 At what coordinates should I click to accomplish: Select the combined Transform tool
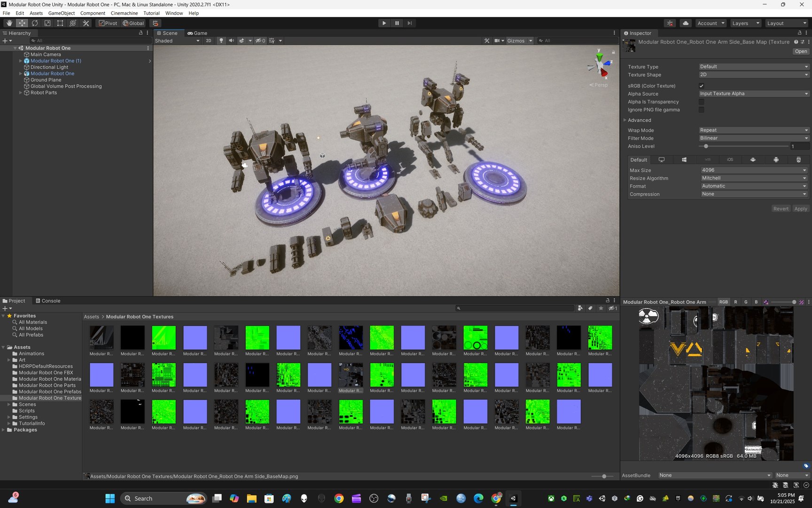pos(73,23)
